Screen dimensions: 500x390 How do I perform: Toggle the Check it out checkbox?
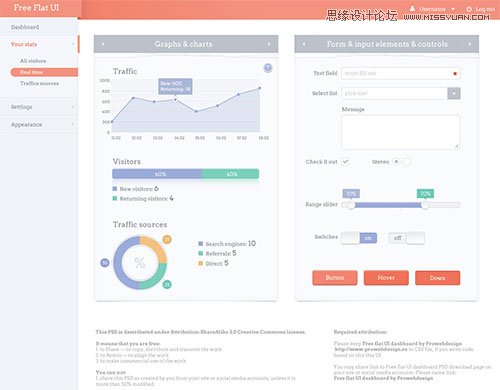(x=345, y=162)
